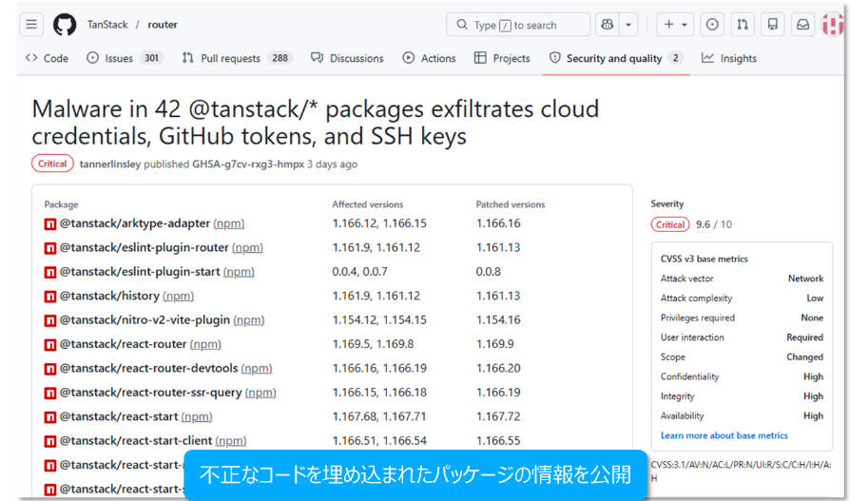
Task: Open npm link for react-start-client
Action: [x=231, y=441]
